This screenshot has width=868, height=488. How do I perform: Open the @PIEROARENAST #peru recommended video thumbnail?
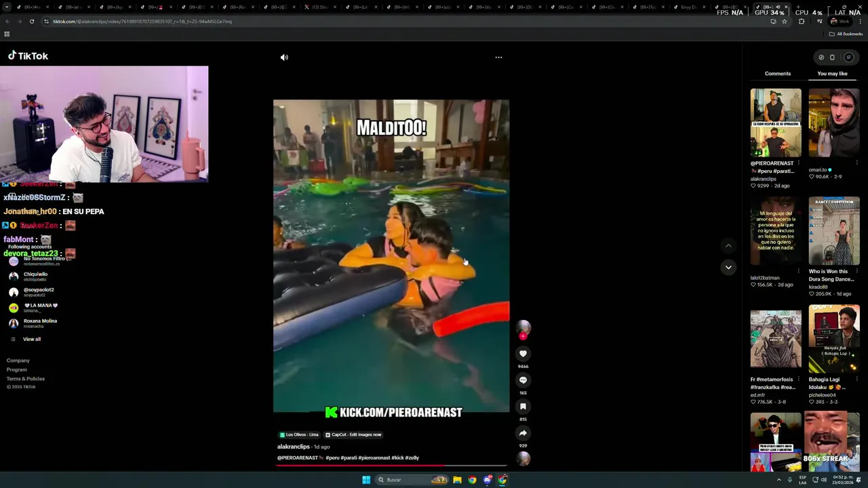click(775, 123)
